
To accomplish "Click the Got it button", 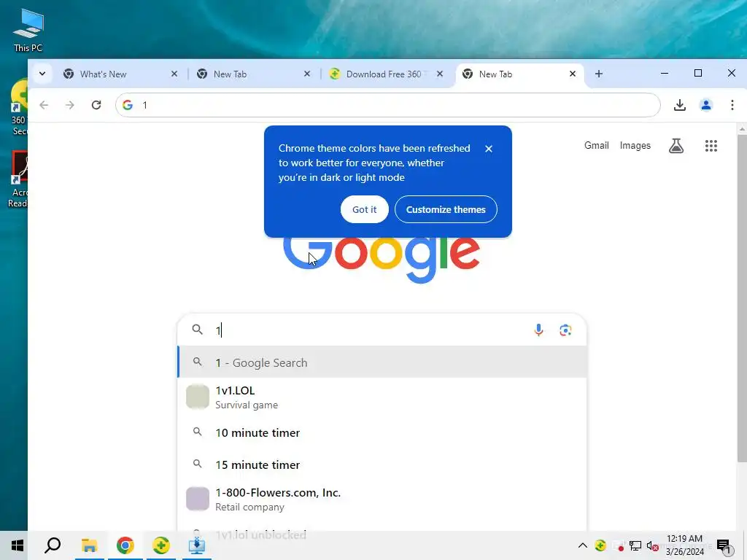I will [365, 209].
